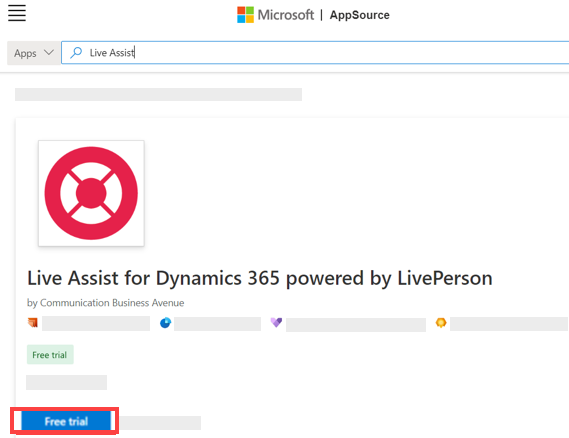Click publisher Communication Business Avenue

[106, 303]
